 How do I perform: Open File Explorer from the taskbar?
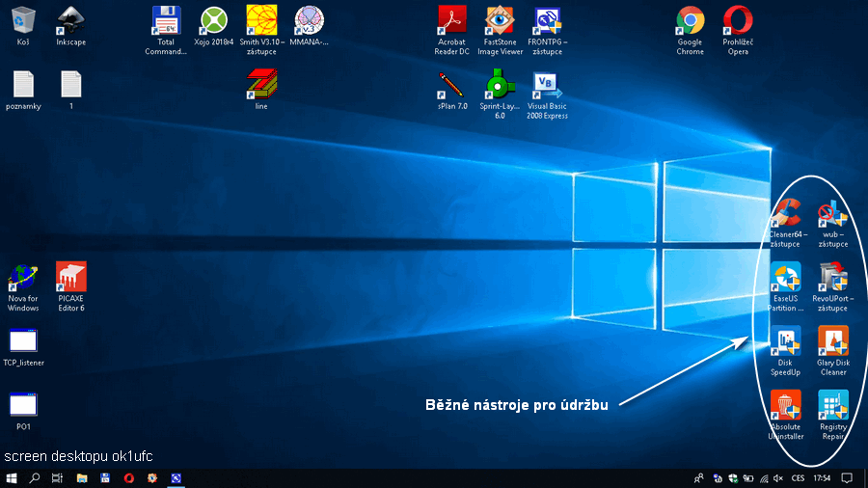coord(81,478)
